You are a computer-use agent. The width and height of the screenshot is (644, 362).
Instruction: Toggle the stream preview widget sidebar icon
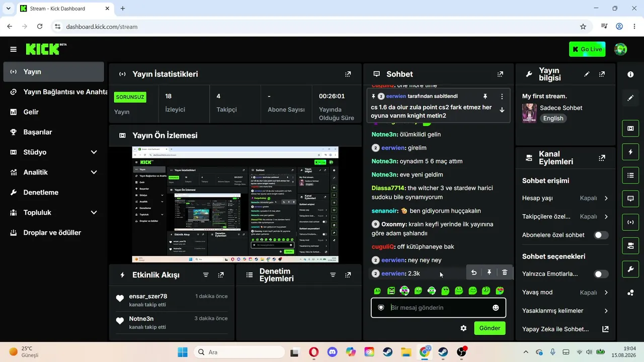click(x=630, y=128)
